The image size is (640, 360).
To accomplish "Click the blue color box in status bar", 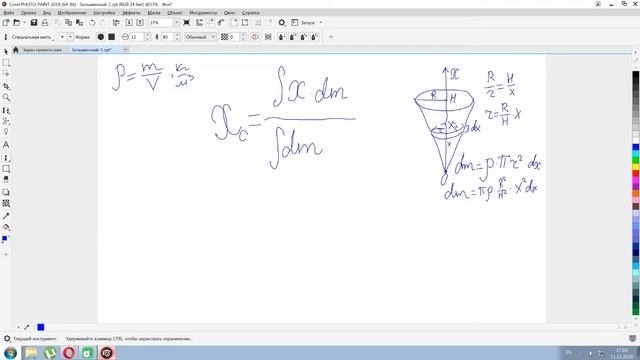I will click(x=41, y=327).
